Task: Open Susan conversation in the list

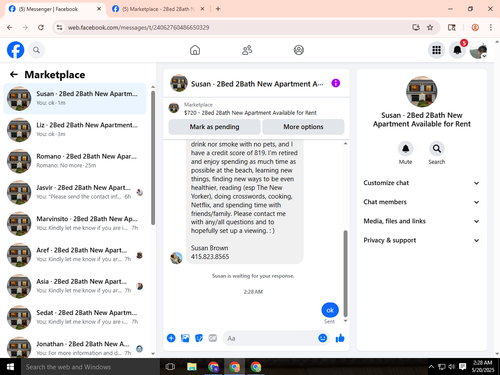Action: (75, 98)
